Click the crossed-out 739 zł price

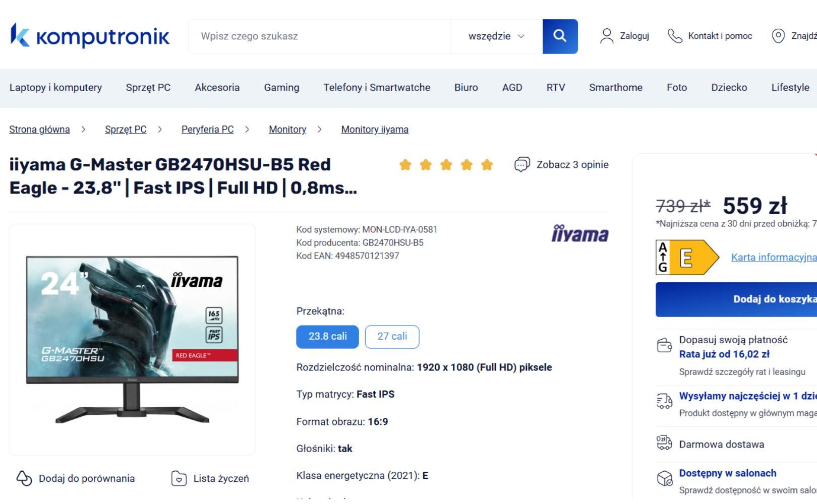(x=683, y=206)
